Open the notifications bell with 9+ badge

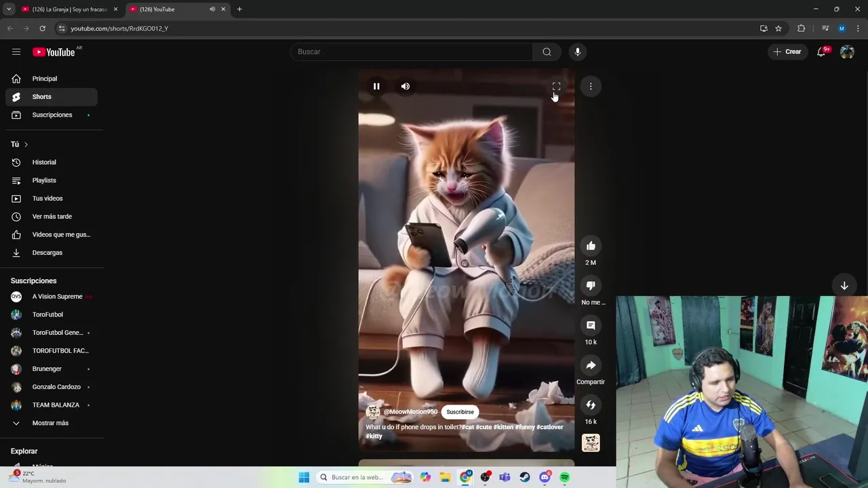(x=821, y=52)
